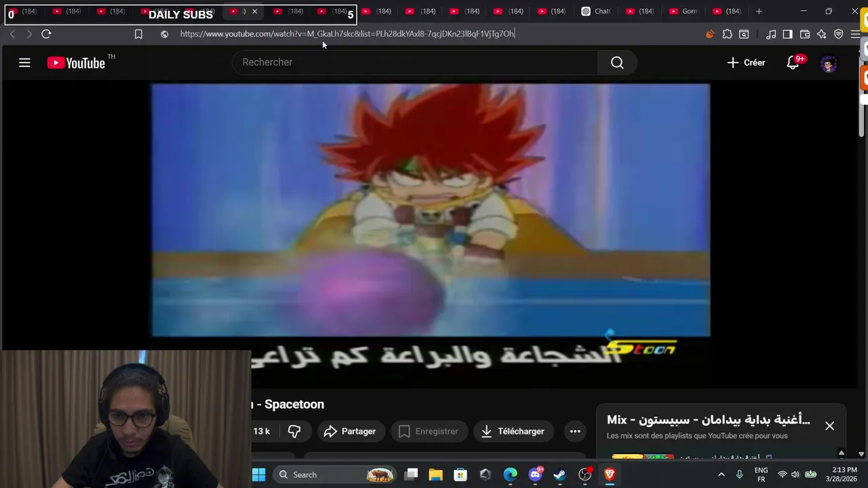Screen dimensions: 868x488
Task: Switch to the Gorn YouTube tab
Action: click(x=684, y=11)
